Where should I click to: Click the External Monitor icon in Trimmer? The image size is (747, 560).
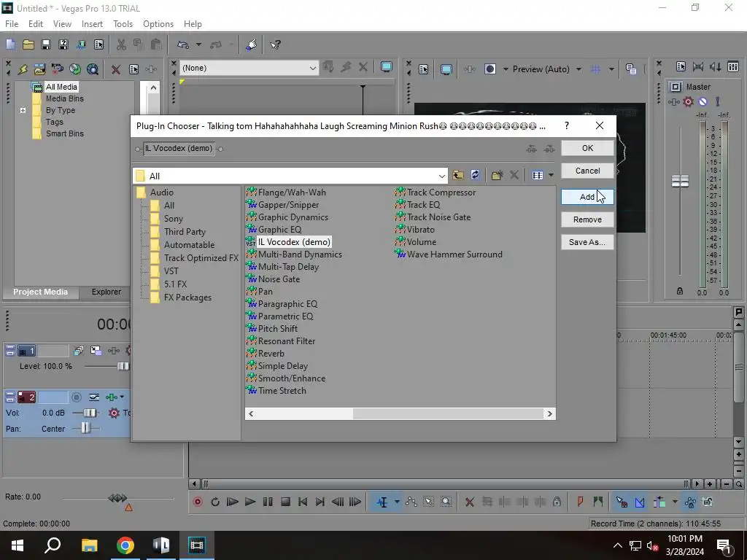(x=387, y=67)
